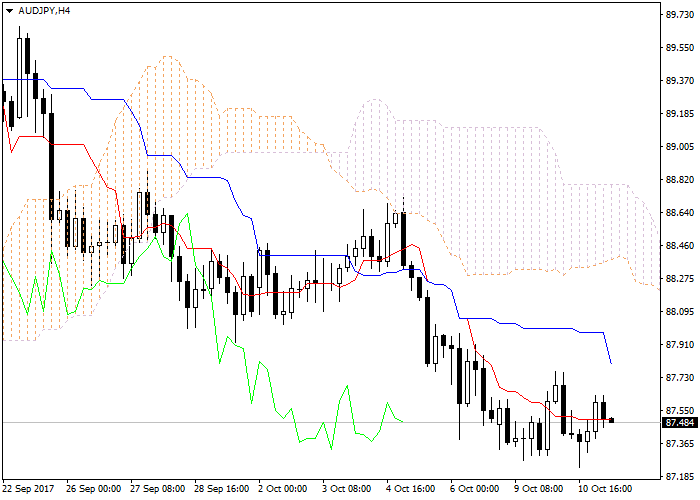Click the 88.095 price axis label
This screenshot has width=700, height=500.
[x=679, y=312]
